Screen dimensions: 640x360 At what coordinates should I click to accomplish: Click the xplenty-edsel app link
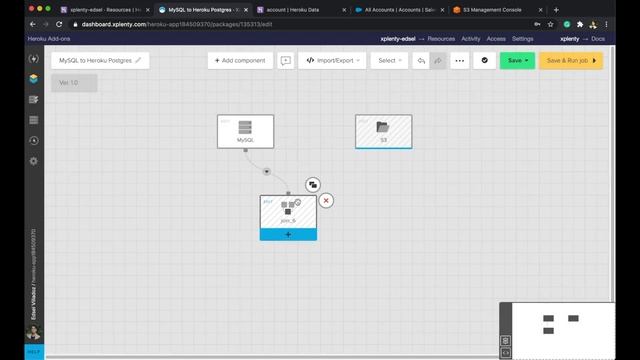pos(398,39)
